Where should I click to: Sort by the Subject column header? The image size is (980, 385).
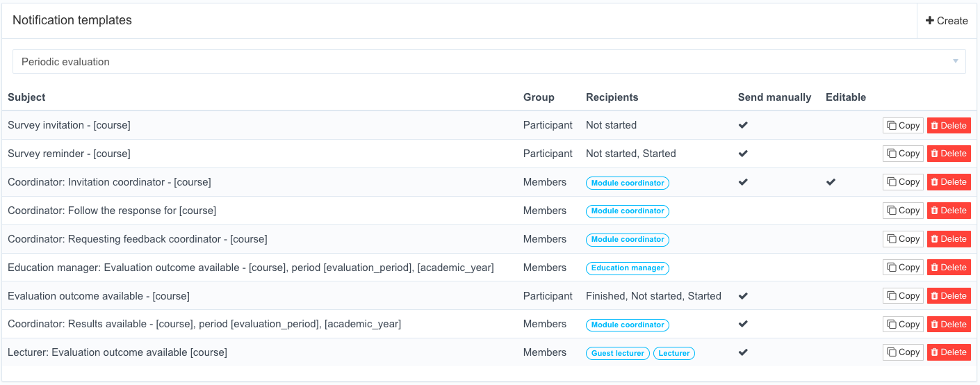pos(26,97)
